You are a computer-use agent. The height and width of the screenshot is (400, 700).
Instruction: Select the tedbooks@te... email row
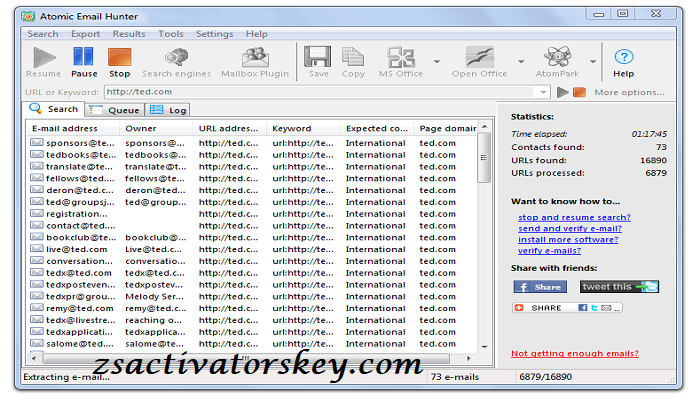253,155
